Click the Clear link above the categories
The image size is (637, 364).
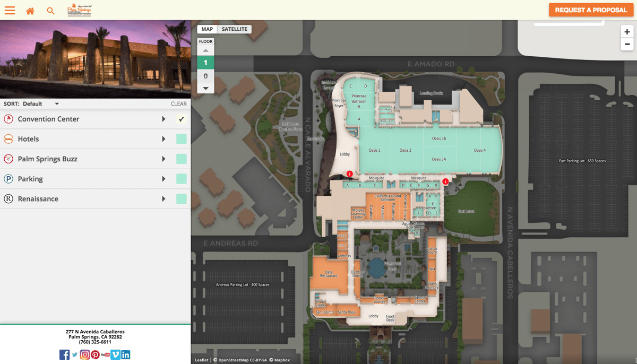tap(178, 103)
